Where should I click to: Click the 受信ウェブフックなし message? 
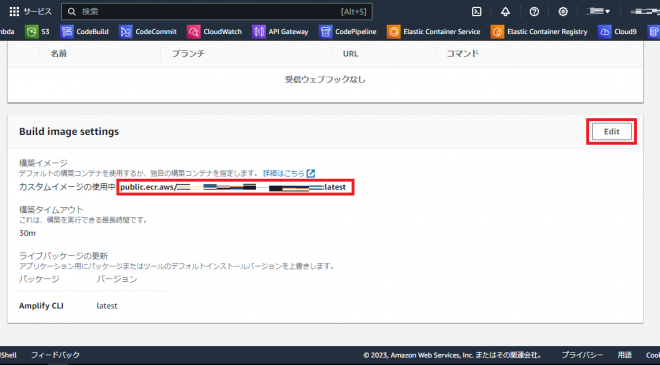(x=325, y=79)
